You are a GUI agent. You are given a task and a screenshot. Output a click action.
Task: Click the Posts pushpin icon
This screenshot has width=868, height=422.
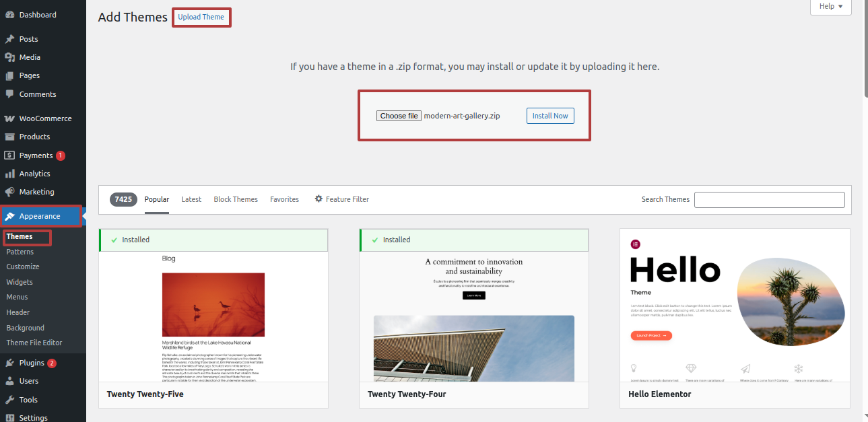click(x=10, y=39)
